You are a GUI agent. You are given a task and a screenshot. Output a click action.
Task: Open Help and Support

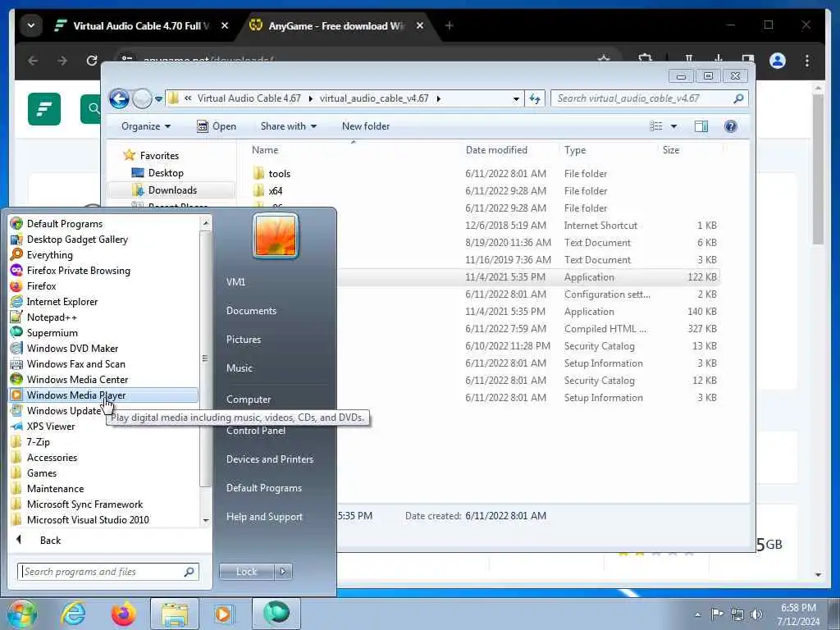[x=264, y=517]
